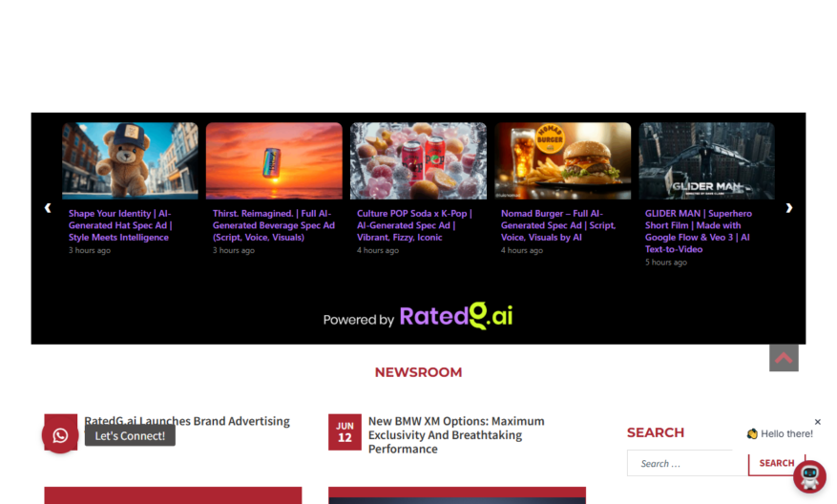Click the red SEARCH submit button
This screenshot has height=504, width=837.
[777, 463]
